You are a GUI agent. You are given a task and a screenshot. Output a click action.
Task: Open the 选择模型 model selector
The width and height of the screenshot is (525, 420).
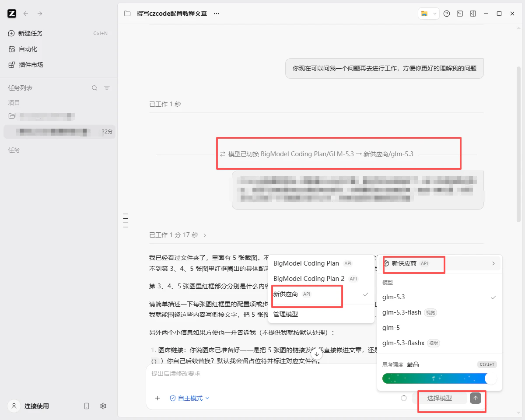440,398
